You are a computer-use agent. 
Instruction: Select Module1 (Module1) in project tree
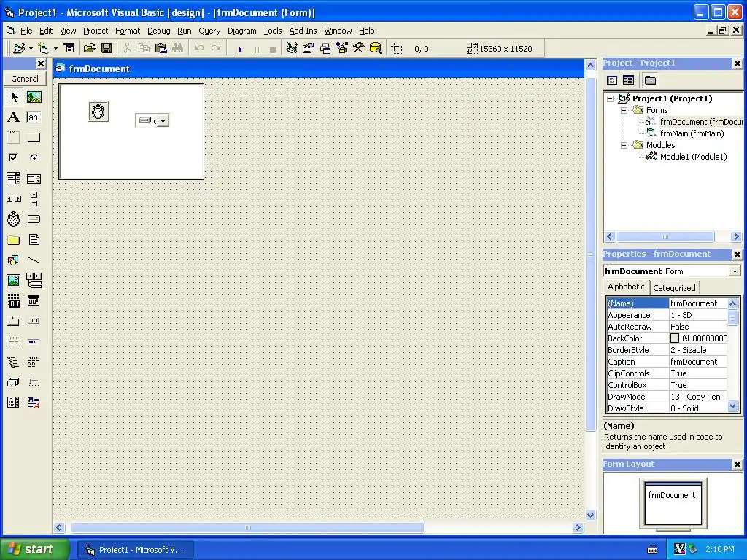(x=693, y=157)
